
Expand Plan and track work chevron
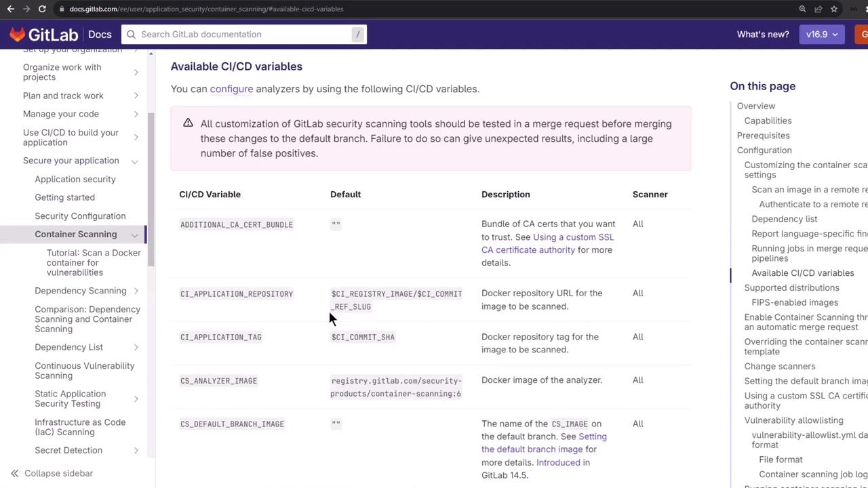coord(136,96)
